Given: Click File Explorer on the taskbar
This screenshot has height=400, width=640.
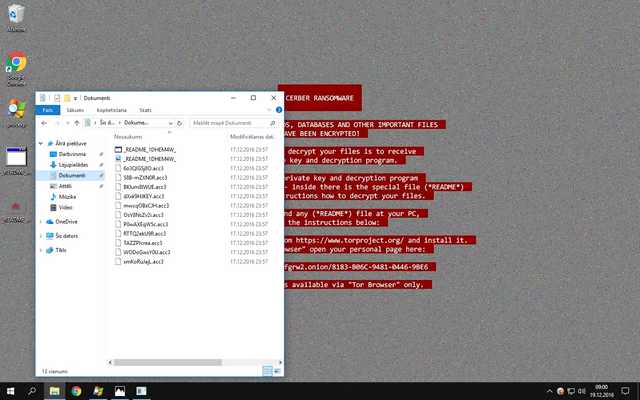Looking at the screenshot, I should click(54, 391).
